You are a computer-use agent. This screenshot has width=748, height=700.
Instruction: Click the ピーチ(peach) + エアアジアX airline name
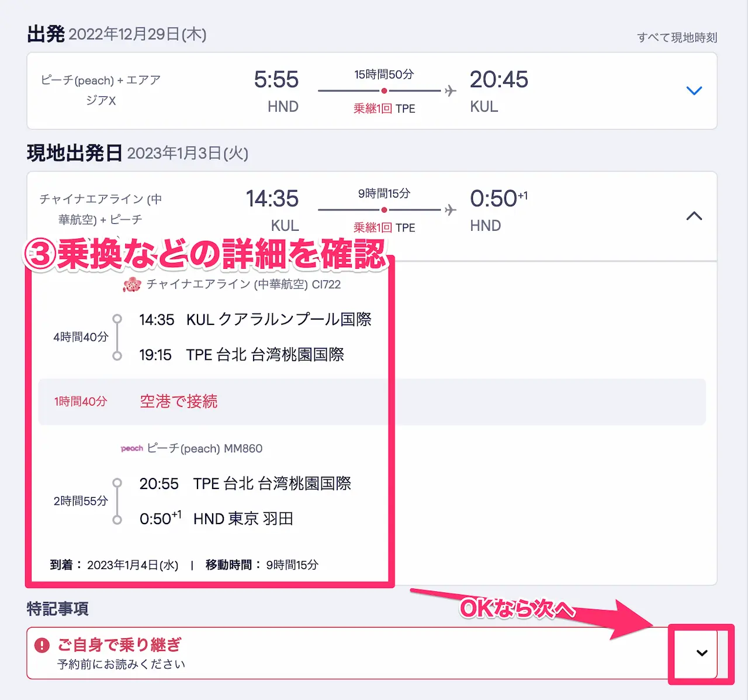click(x=101, y=90)
